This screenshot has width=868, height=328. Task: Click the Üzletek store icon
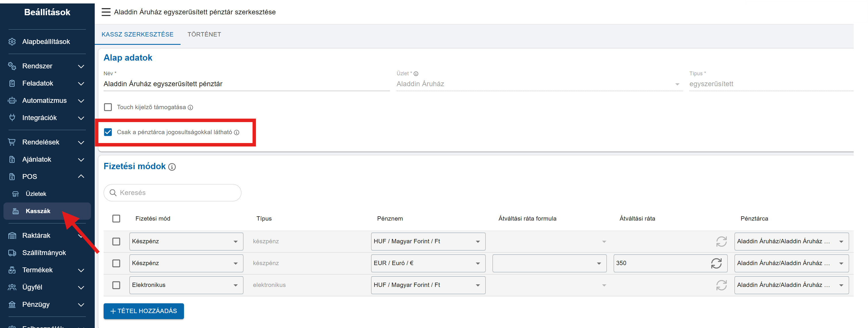[x=15, y=194]
